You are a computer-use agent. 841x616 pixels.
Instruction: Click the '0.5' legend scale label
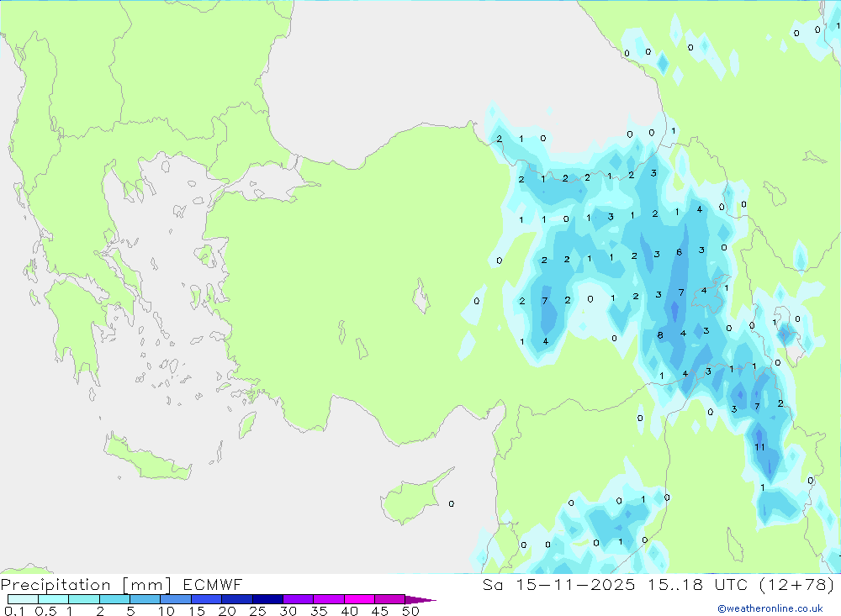tap(45, 611)
